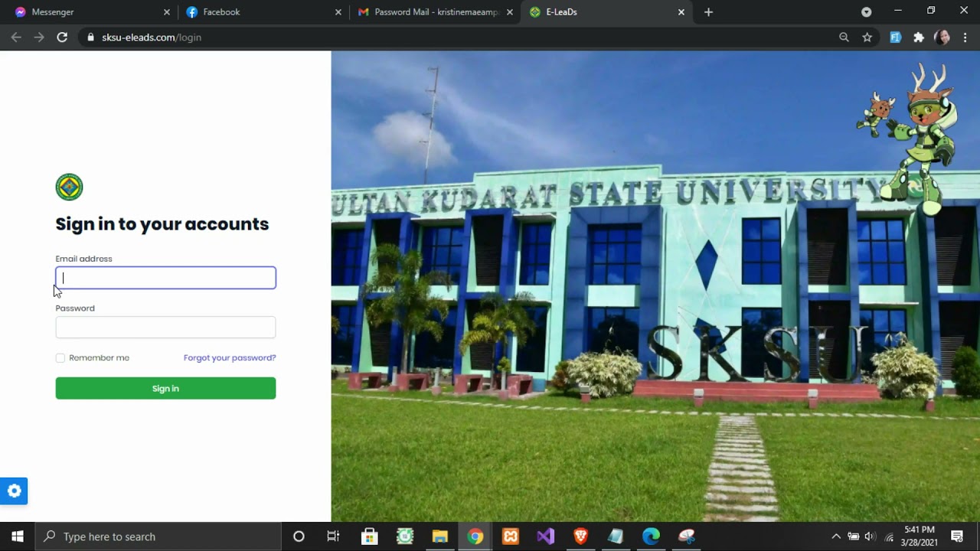Close the Messenger tab
This screenshot has width=980, height=551.
click(x=166, y=12)
